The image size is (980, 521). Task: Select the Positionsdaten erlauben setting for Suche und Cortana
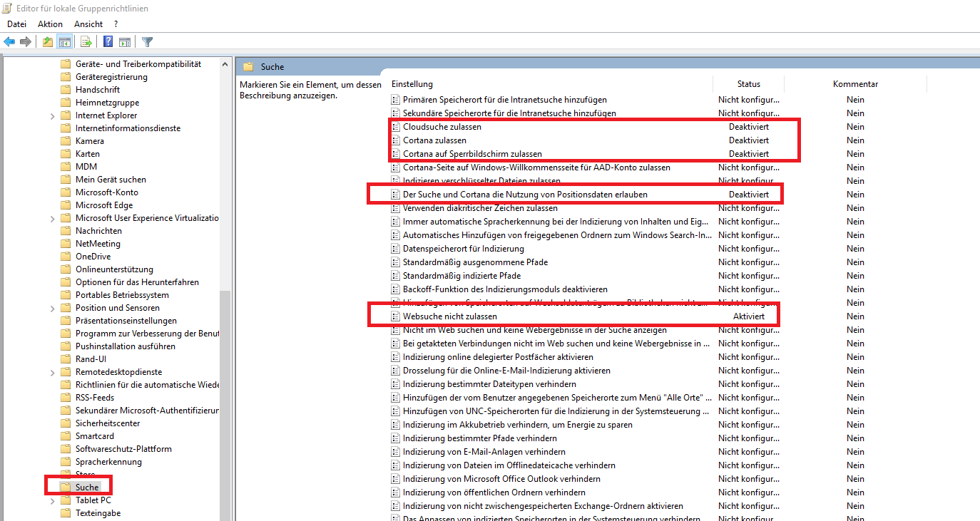[x=525, y=195]
